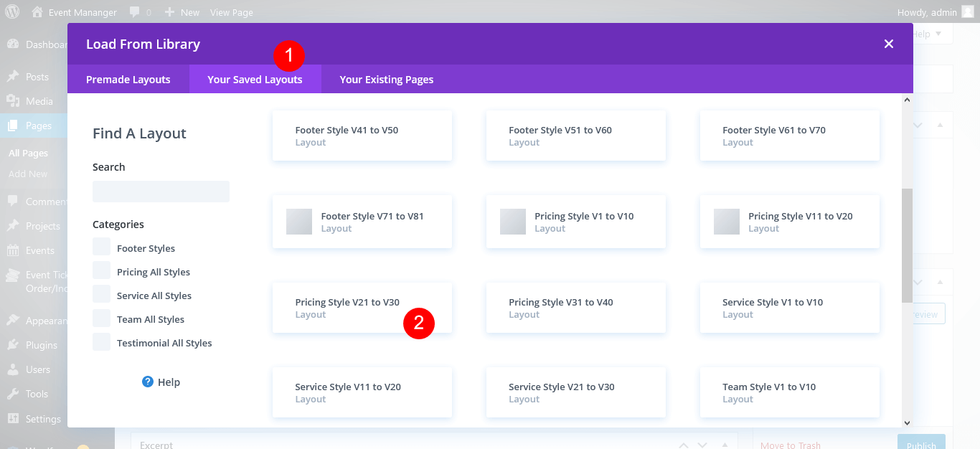Open All Pages submenu item
This screenshot has height=449, width=980.
coord(29,153)
